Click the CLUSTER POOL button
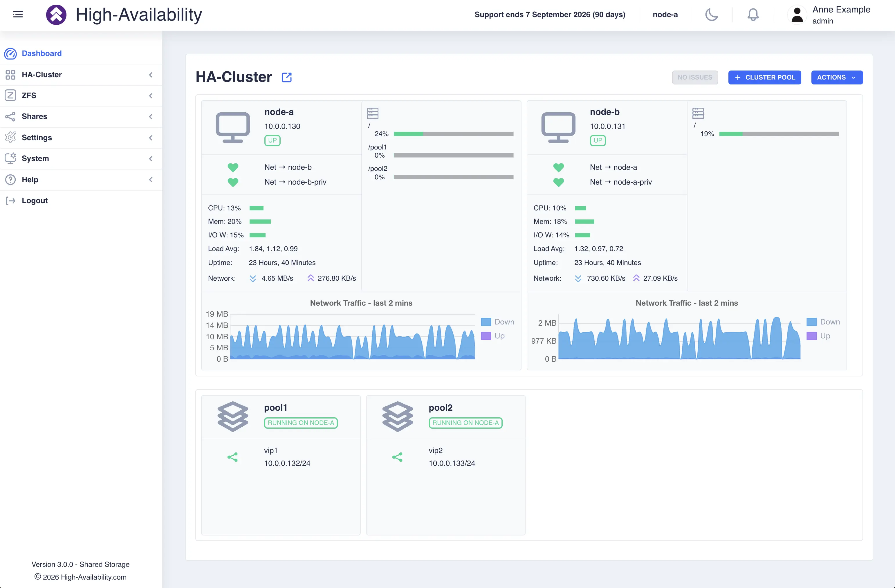The height and width of the screenshot is (588, 895). tap(764, 77)
